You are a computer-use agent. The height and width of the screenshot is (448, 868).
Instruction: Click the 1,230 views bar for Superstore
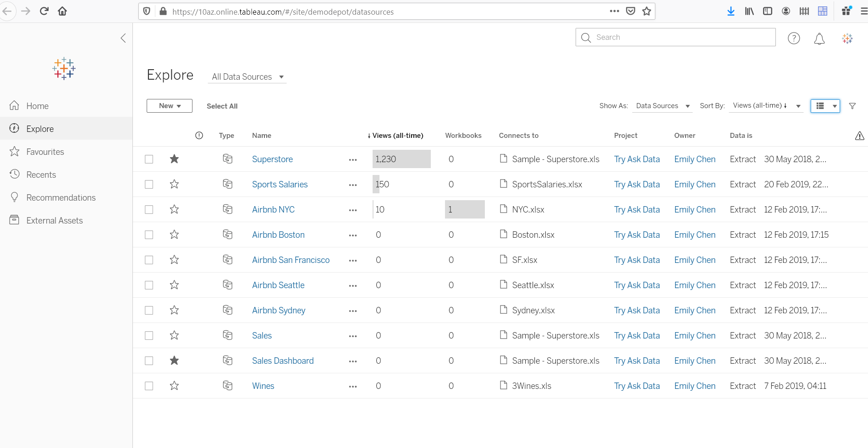pos(401,159)
